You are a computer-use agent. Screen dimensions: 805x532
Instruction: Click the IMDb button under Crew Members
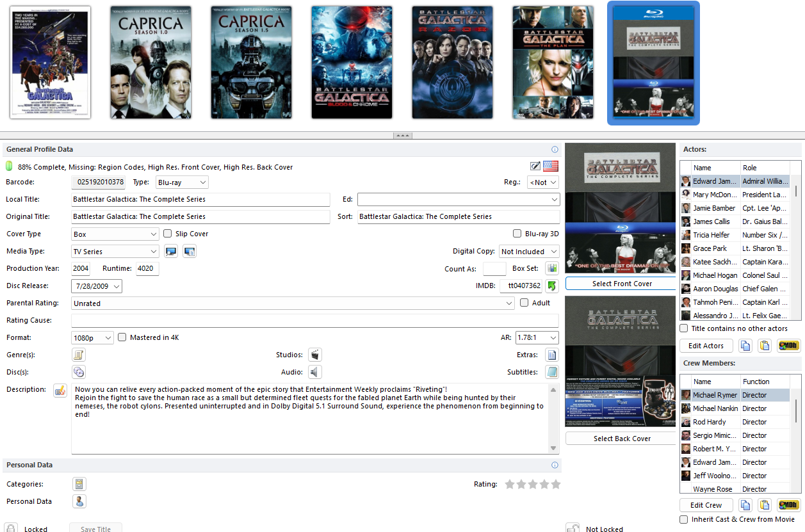pyautogui.click(x=789, y=505)
